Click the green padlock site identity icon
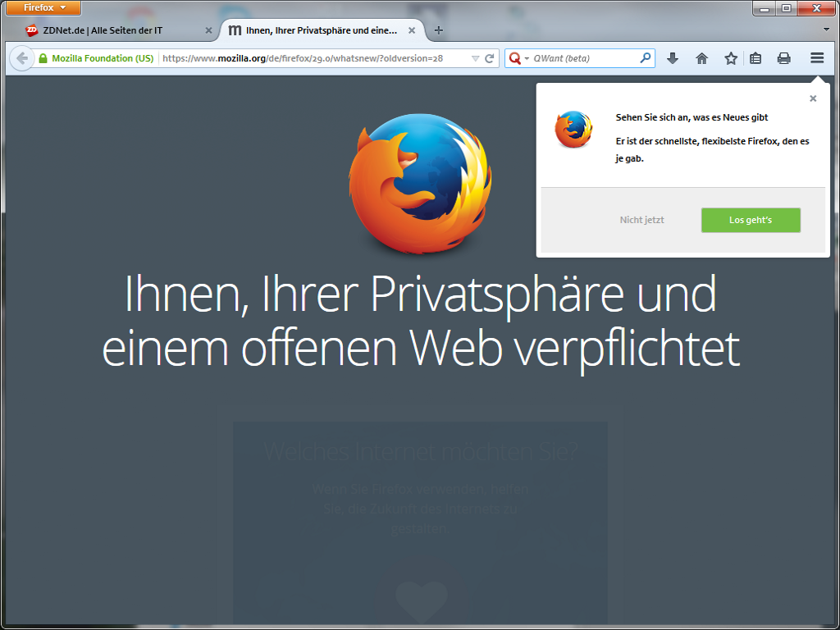This screenshot has height=630, width=840. [x=43, y=58]
